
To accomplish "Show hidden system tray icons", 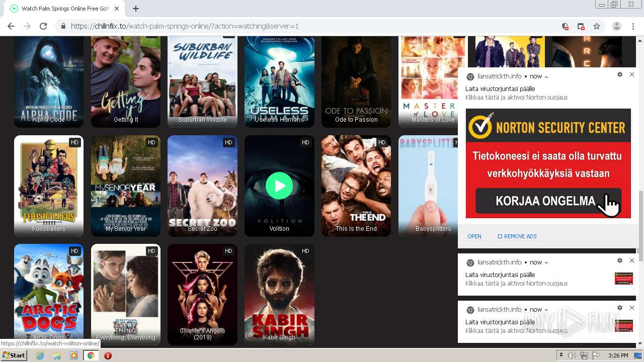I will click(x=561, y=355).
